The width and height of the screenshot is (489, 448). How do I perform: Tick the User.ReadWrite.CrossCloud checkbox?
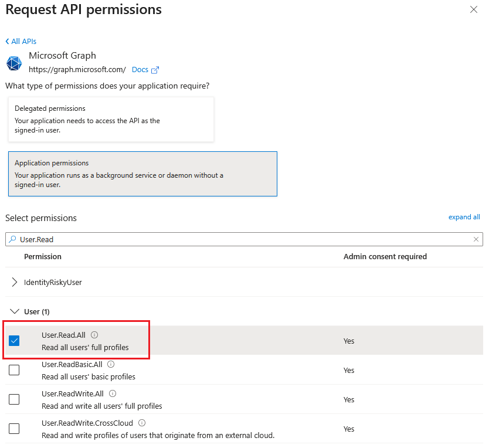14,429
